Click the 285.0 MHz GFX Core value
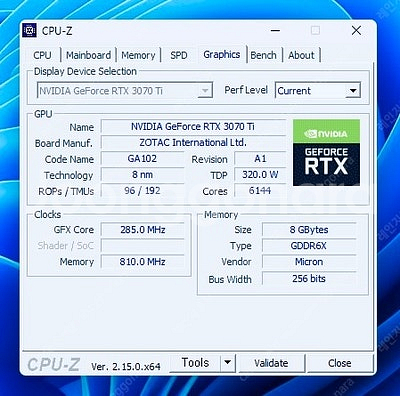Screen dimensions: 400x396 (143, 230)
